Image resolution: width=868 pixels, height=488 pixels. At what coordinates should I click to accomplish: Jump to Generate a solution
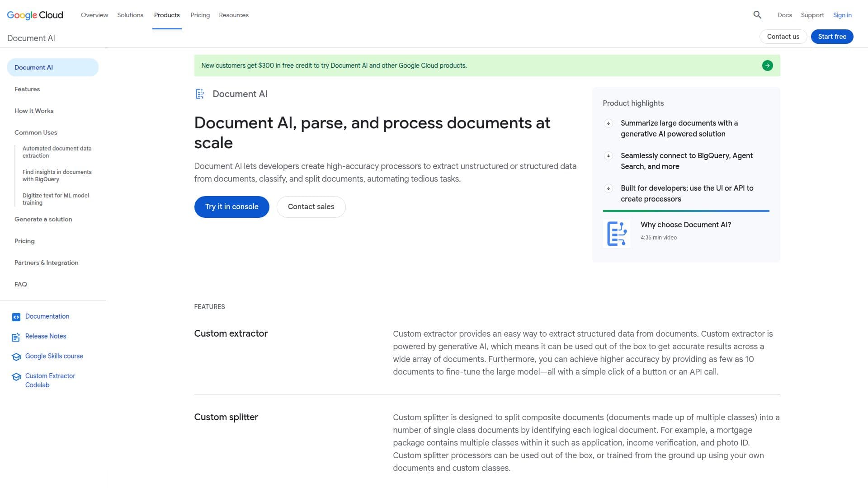pos(43,219)
